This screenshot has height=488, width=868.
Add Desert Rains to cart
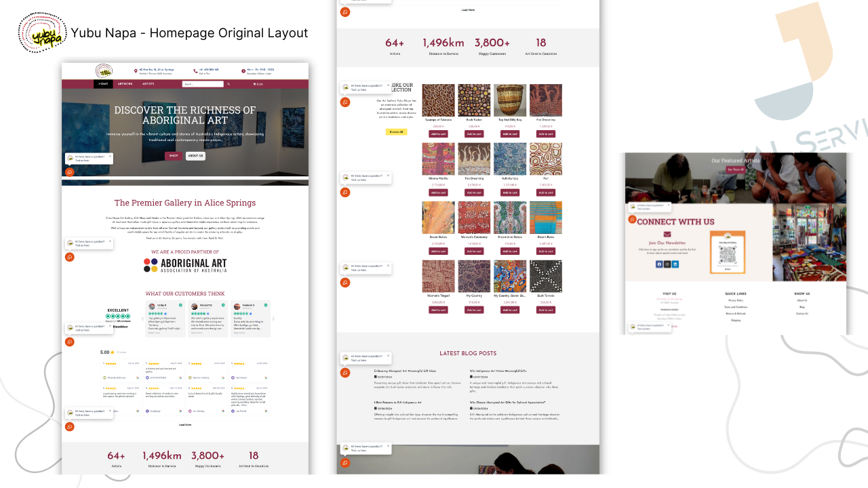coord(546,251)
